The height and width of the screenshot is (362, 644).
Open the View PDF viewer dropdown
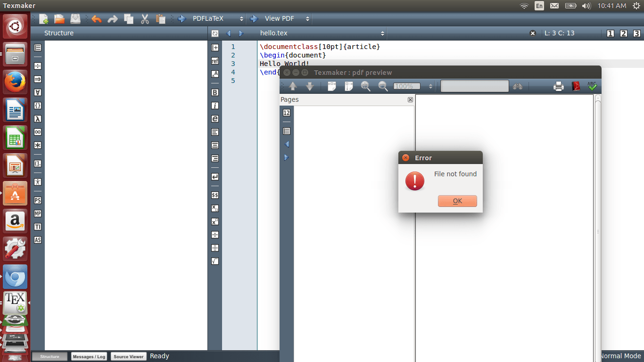tap(307, 18)
